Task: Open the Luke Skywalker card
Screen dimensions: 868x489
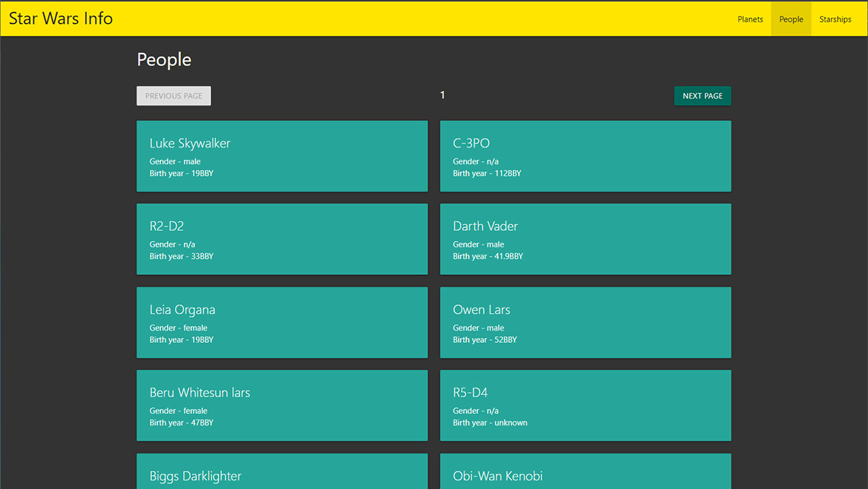Action: (x=282, y=156)
